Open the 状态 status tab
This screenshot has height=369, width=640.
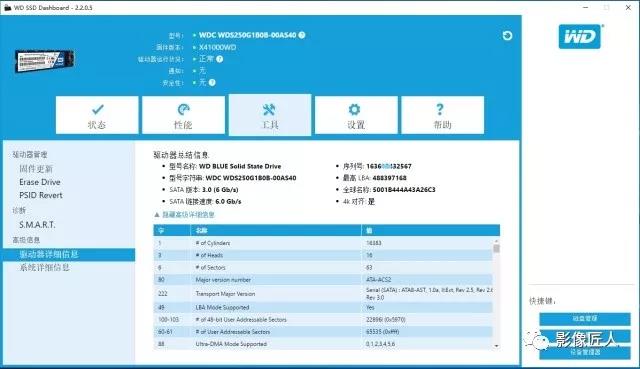tap(97, 115)
